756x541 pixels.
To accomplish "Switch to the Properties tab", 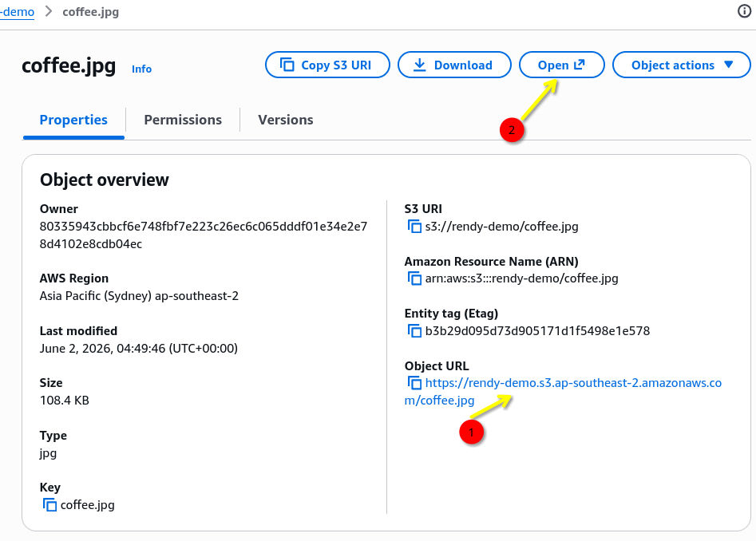I will tap(73, 120).
